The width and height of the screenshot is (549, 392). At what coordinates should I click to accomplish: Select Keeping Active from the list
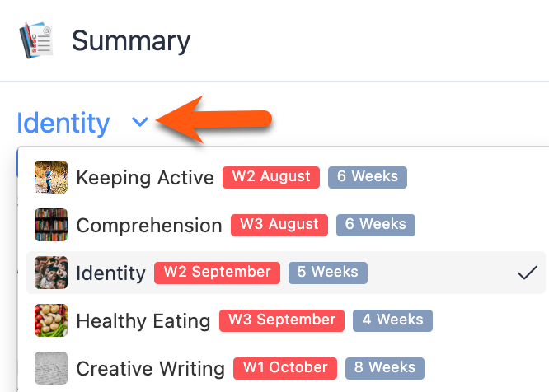[145, 177]
